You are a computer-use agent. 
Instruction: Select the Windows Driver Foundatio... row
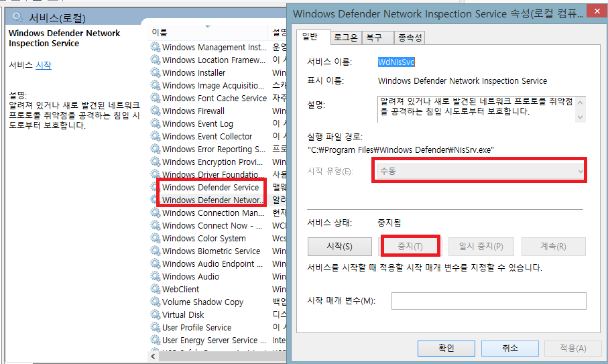pyautogui.click(x=218, y=174)
